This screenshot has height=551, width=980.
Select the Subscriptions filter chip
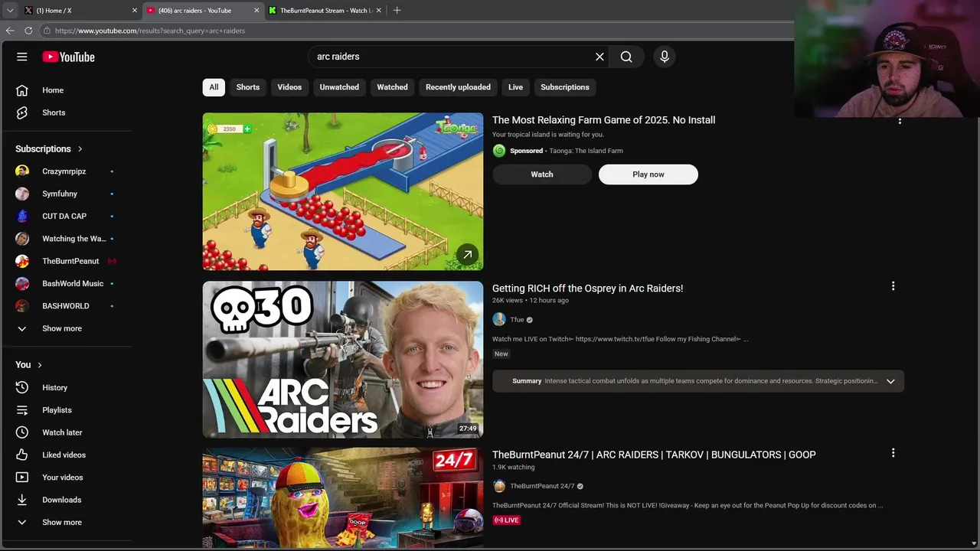565,87
